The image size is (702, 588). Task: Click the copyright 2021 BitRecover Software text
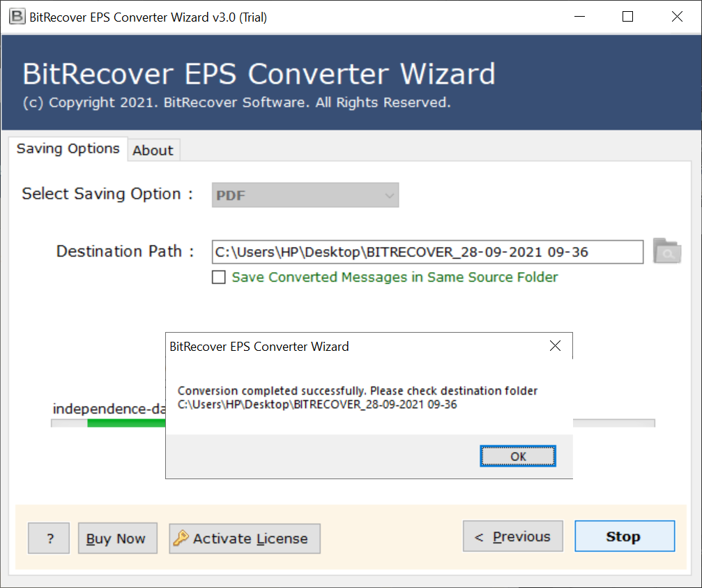[x=236, y=103]
